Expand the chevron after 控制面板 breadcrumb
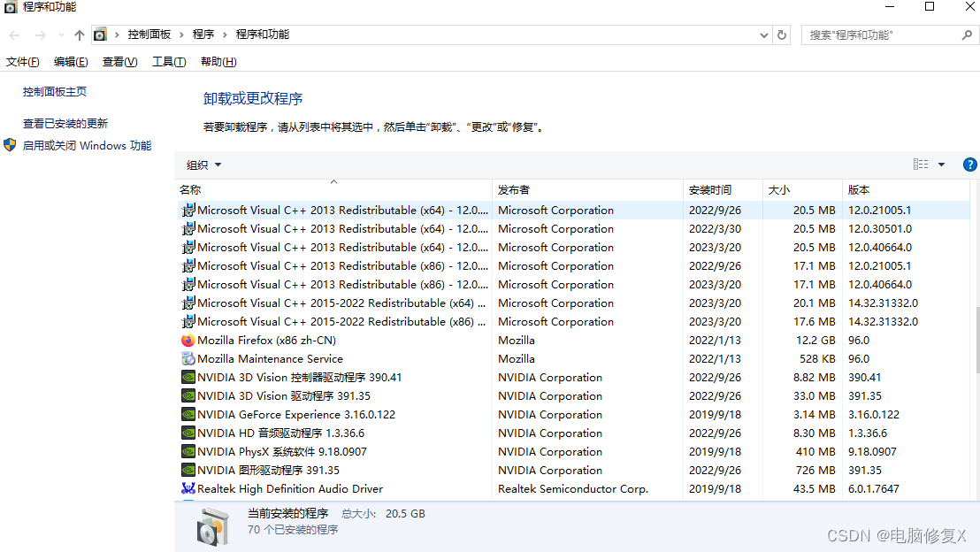 pyautogui.click(x=181, y=34)
